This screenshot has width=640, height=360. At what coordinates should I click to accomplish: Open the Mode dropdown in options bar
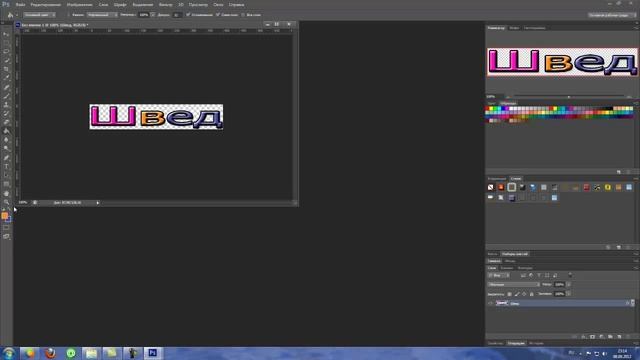[x=102, y=15]
